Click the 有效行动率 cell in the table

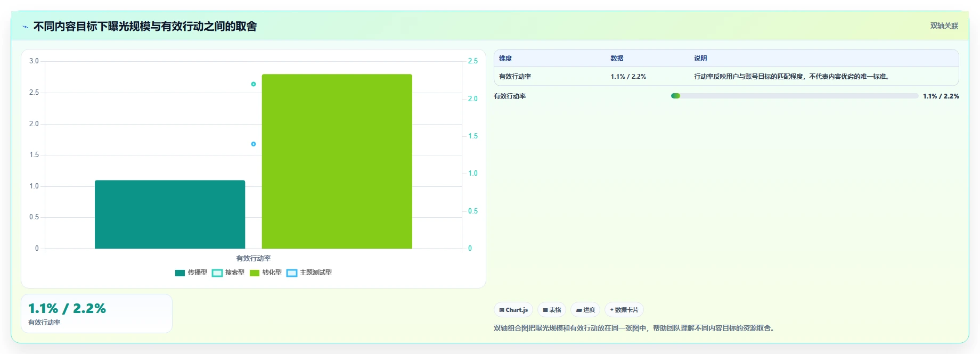515,77
